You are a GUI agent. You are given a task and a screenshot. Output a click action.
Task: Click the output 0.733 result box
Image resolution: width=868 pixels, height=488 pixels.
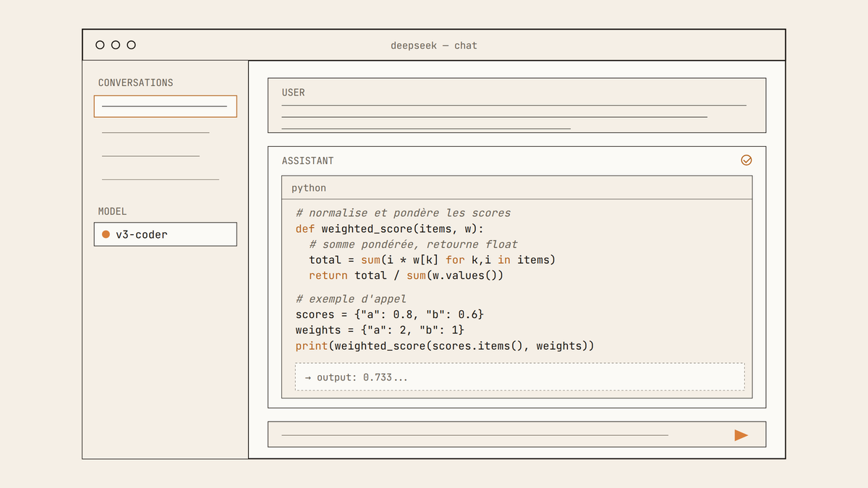(519, 377)
